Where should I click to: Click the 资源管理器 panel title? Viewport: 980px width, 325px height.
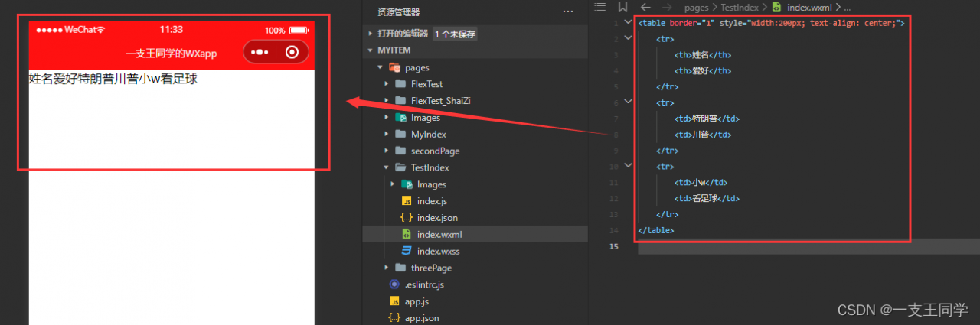tap(398, 11)
